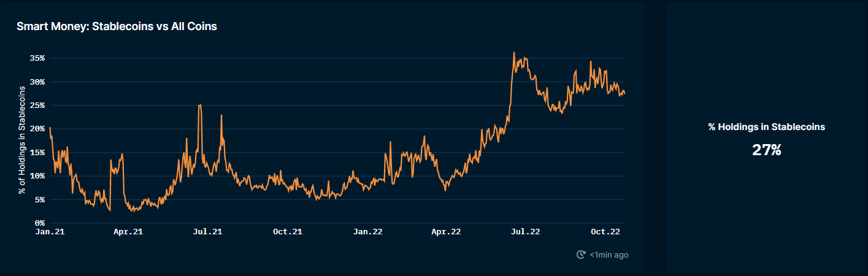Click the Jul.21 x-axis label
The height and width of the screenshot is (276, 868).
(207, 232)
